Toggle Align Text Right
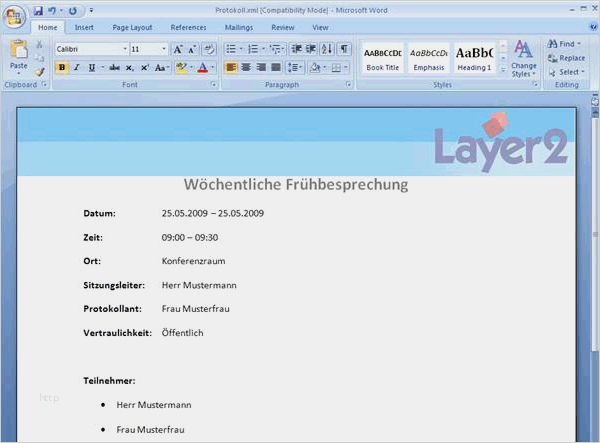 (261, 68)
